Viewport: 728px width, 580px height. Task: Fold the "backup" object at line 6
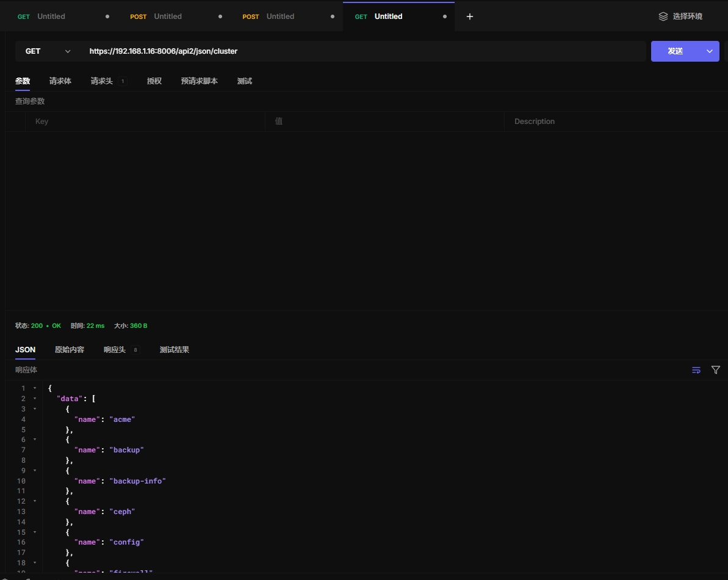(x=35, y=440)
